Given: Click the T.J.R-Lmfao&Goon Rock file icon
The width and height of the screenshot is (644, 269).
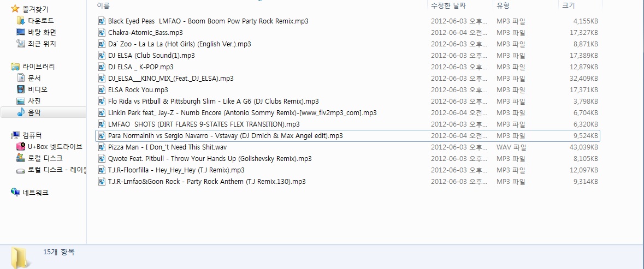Looking at the screenshot, I should tap(102, 182).
